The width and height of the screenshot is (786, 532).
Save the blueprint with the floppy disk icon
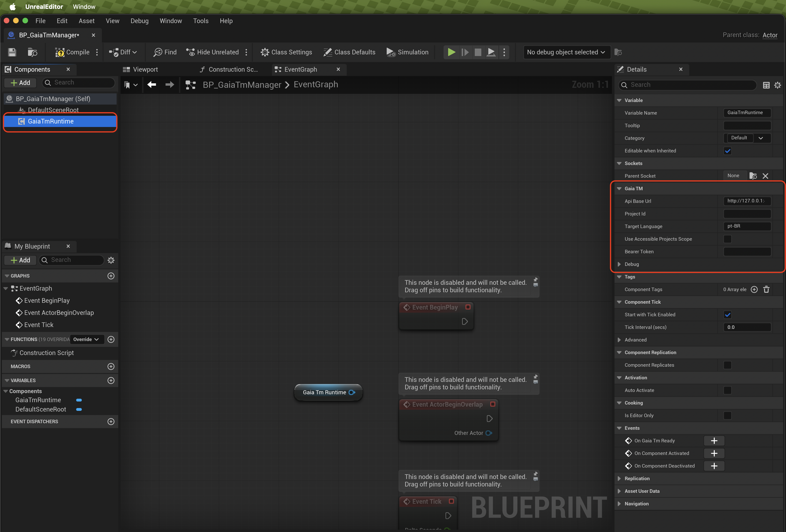[x=12, y=52]
